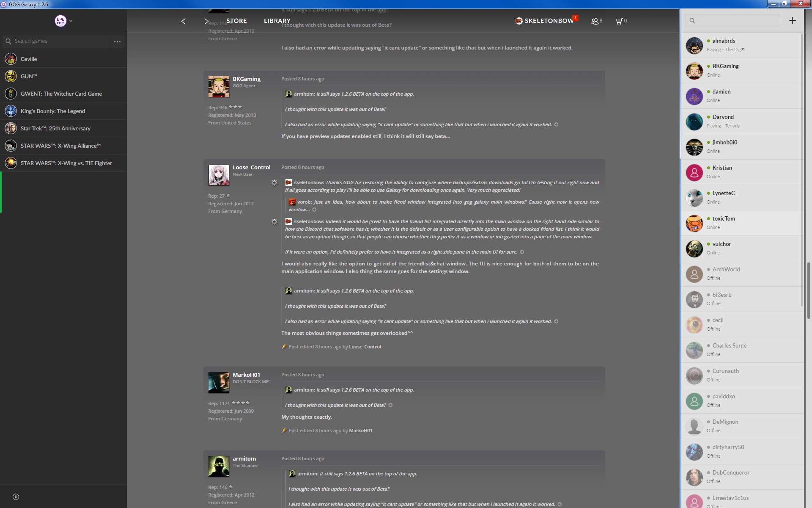Select Ceville game icon in sidebar

point(11,59)
